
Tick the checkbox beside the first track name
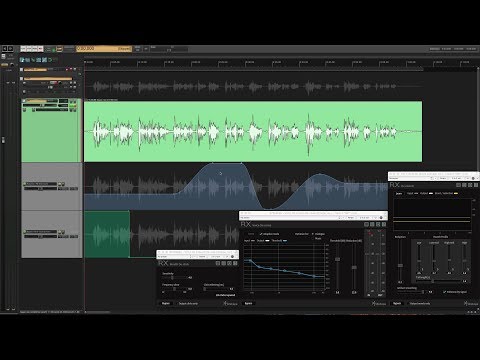pyautogui.click(x=22, y=70)
